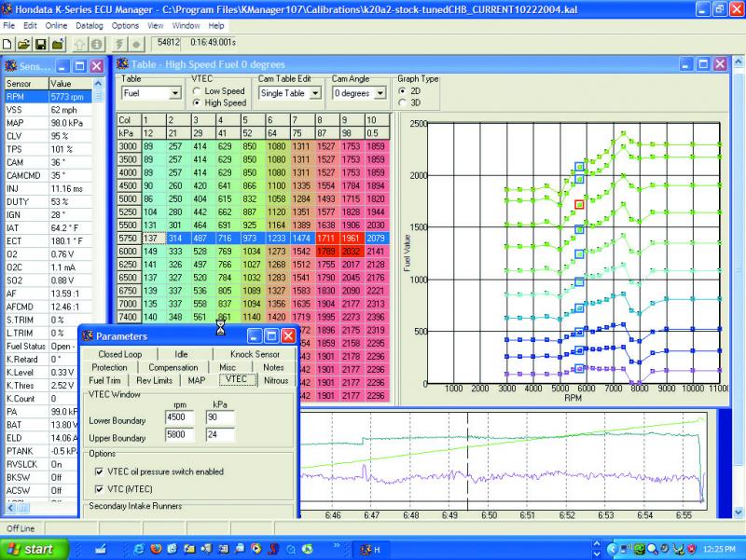Click the Sensor window title icon
The width and height of the screenshot is (746, 560).
[x=10, y=66]
